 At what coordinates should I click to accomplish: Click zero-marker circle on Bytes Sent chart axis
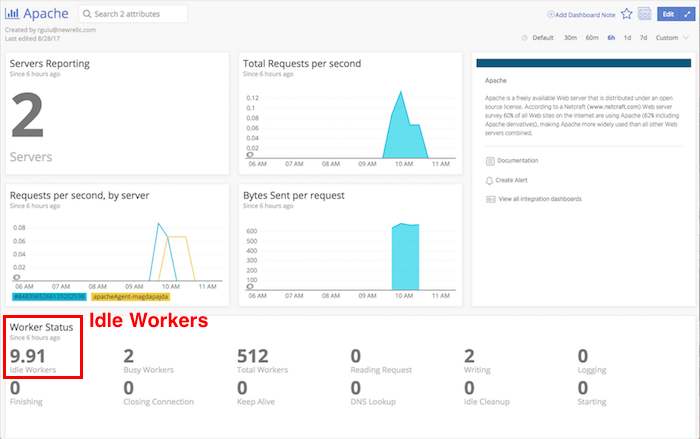250,286
